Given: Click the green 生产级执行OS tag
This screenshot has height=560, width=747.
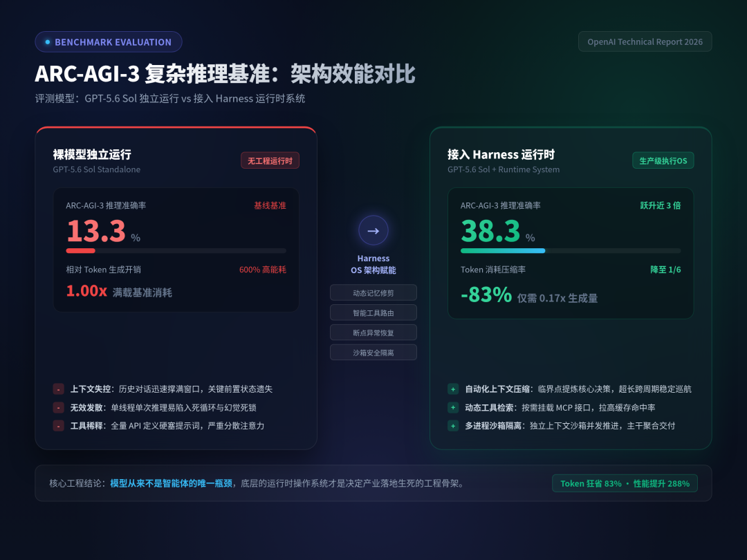Looking at the screenshot, I should [663, 161].
